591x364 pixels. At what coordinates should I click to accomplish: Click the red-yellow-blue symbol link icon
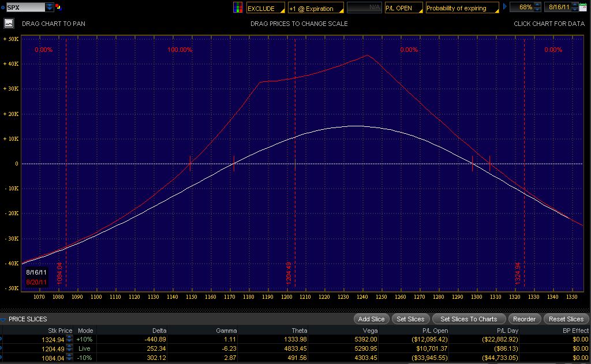coord(58,7)
